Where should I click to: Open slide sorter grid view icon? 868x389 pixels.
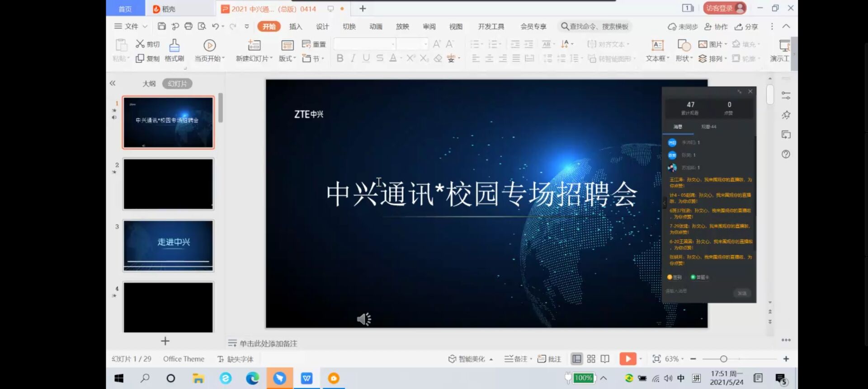pos(591,359)
